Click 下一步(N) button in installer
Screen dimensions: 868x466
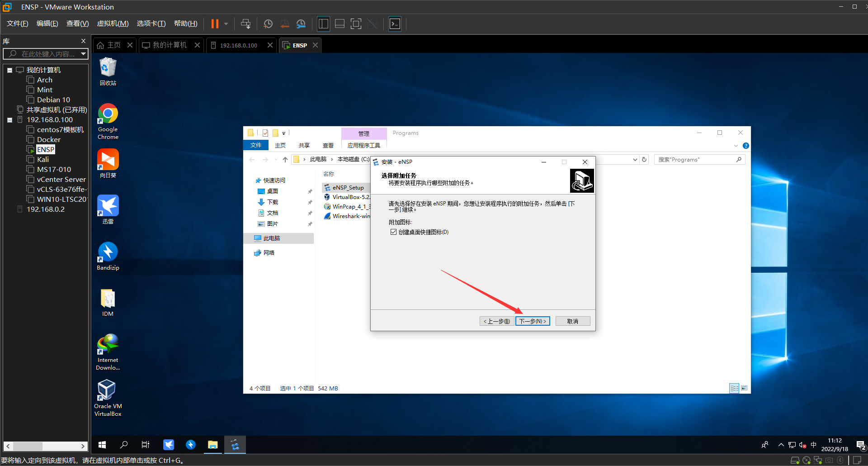tap(533, 321)
